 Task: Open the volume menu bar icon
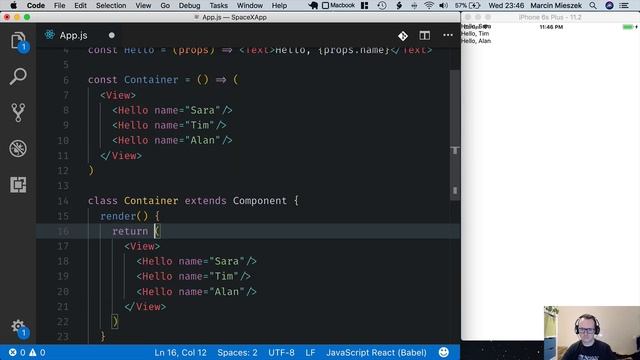point(444,6)
